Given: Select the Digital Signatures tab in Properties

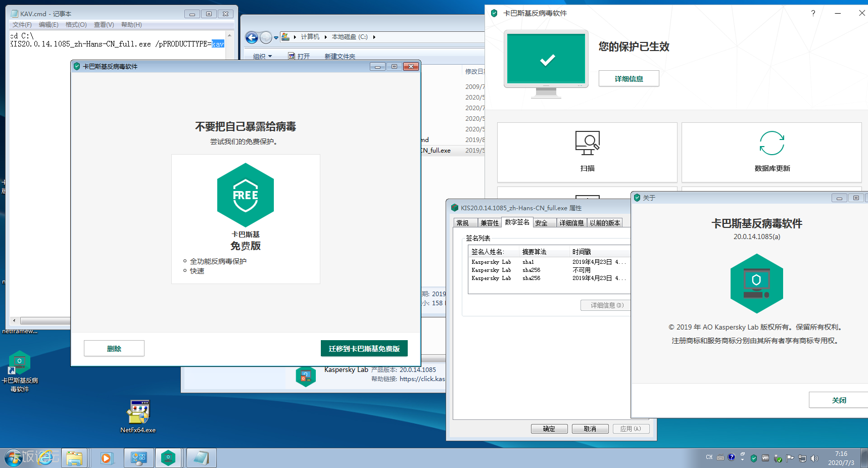Looking at the screenshot, I should (517, 222).
